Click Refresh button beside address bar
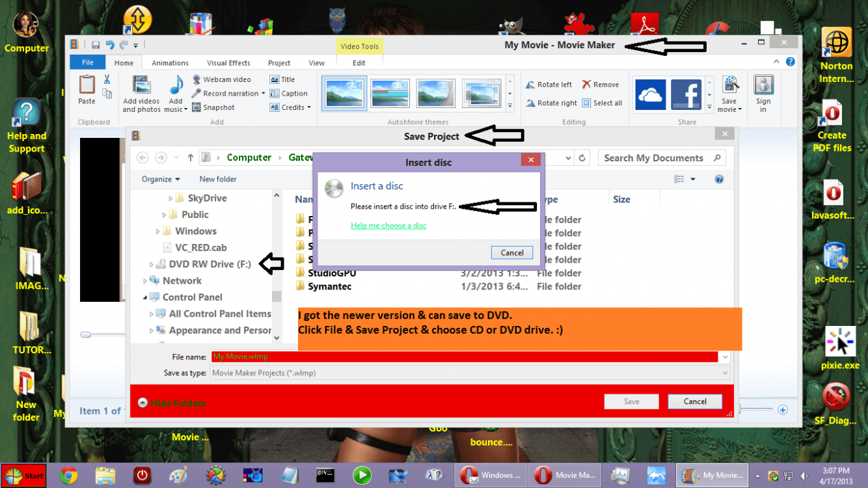This screenshot has height=488, width=868. click(x=583, y=157)
